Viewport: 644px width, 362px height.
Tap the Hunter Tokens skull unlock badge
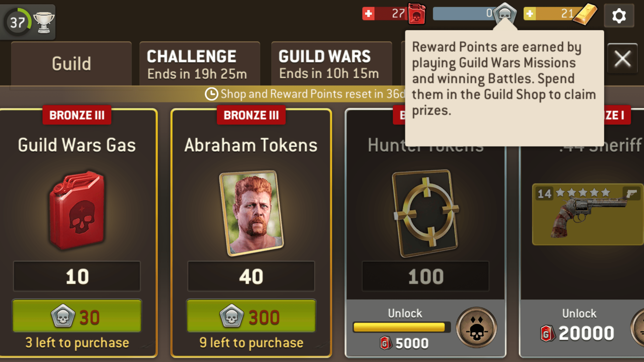476,328
